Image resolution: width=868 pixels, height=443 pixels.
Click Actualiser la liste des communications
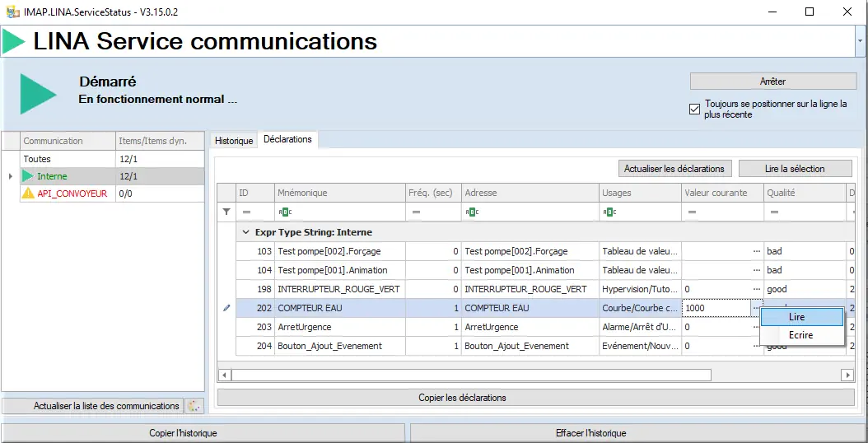point(93,406)
